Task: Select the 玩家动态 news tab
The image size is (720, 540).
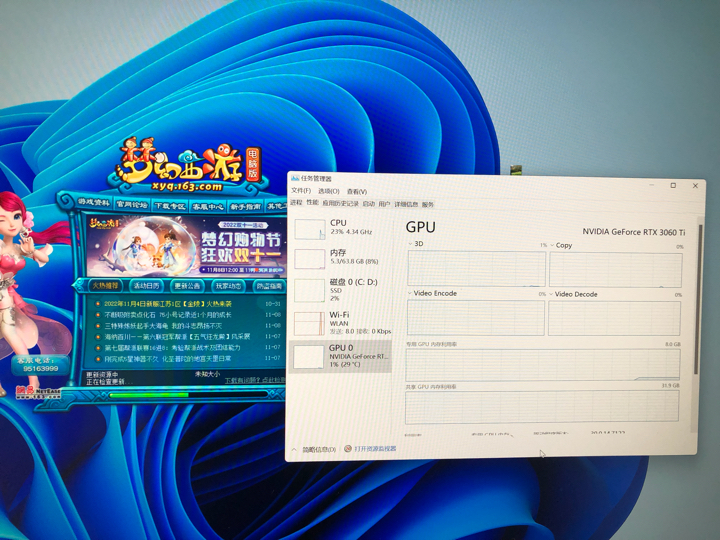Action: [x=229, y=286]
